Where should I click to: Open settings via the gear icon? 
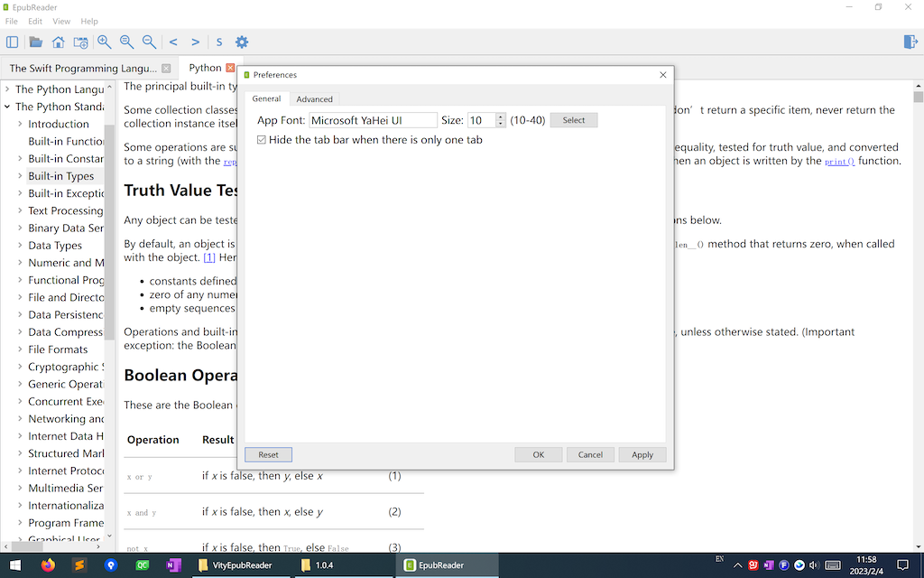point(242,42)
